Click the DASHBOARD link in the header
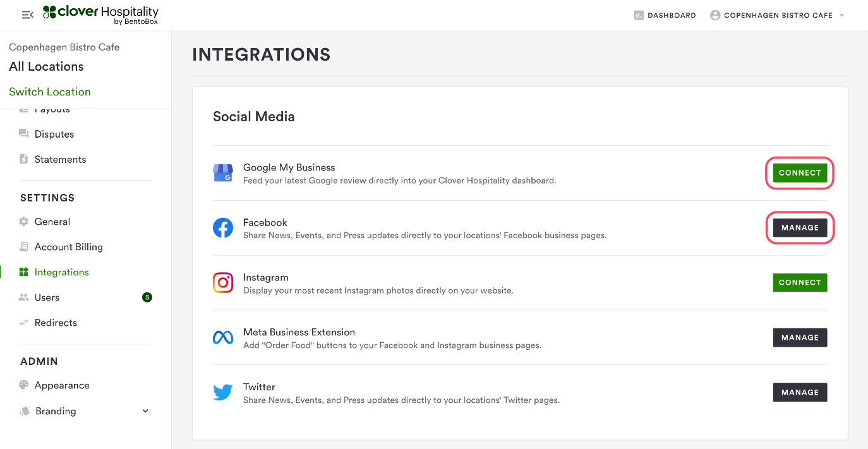The width and height of the screenshot is (868, 449). 672,15
